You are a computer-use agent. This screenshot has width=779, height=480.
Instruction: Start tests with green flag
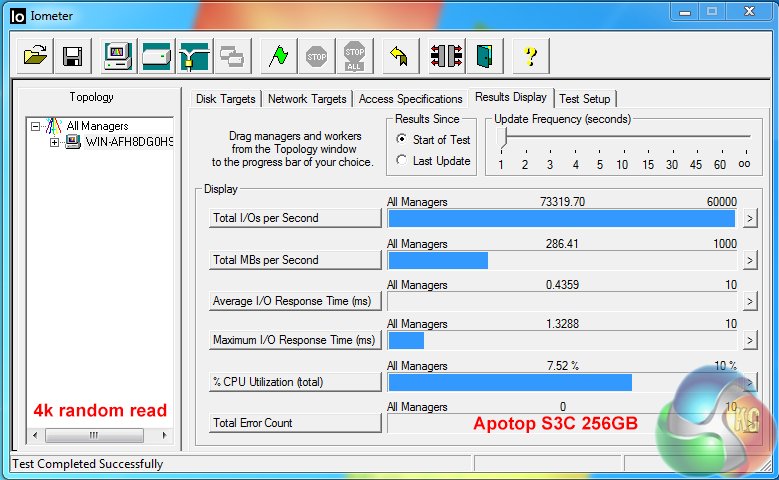click(279, 56)
